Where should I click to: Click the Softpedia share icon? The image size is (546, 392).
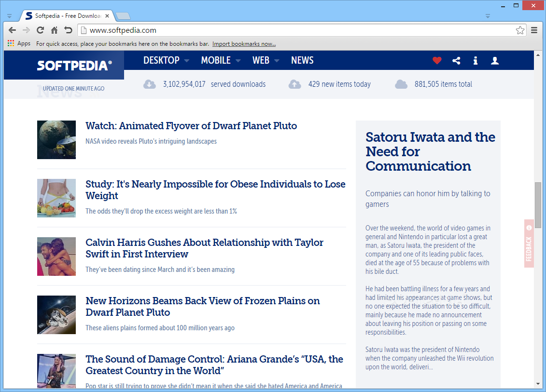pos(456,61)
